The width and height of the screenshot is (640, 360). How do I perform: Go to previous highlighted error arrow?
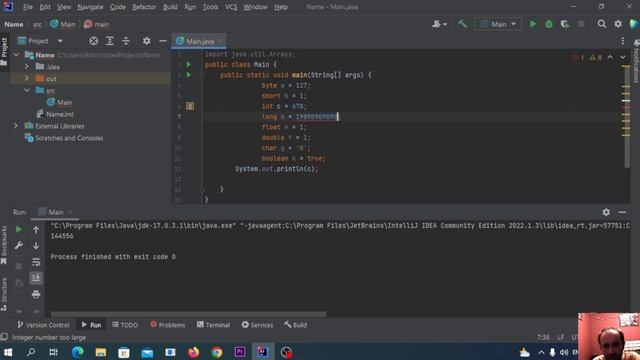point(610,57)
